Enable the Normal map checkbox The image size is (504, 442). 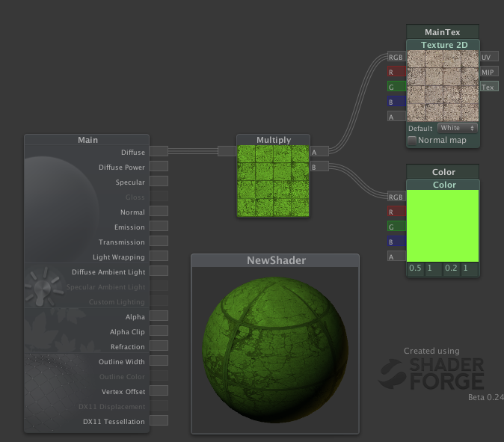tap(412, 140)
